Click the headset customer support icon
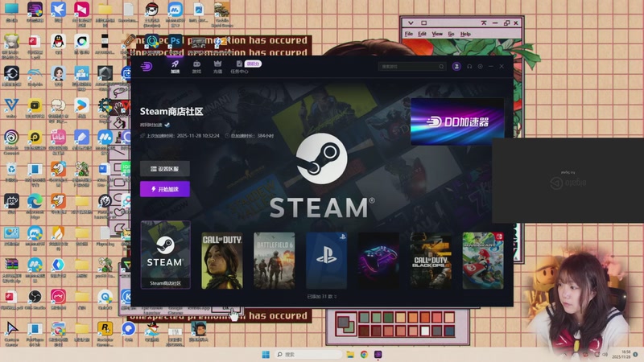The width and height of the screenshot is (644, 362). (469, 67)
